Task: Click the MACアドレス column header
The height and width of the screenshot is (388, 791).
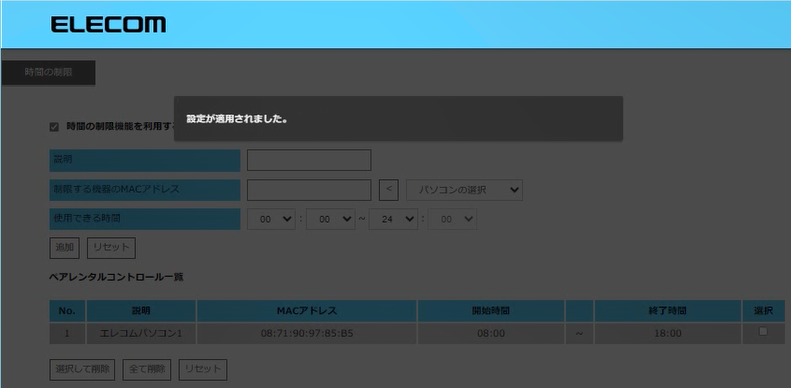Action: point(307,311)
